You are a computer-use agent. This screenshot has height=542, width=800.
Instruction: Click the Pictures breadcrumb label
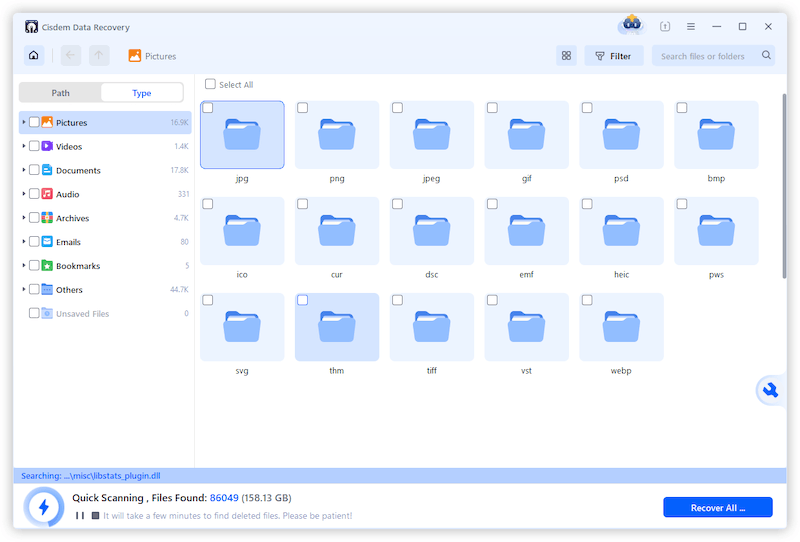160,56
